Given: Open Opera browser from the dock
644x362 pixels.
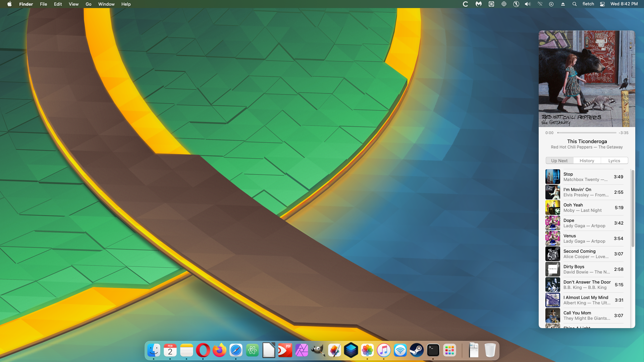Looking at the screenshot, I should [203, 351].
